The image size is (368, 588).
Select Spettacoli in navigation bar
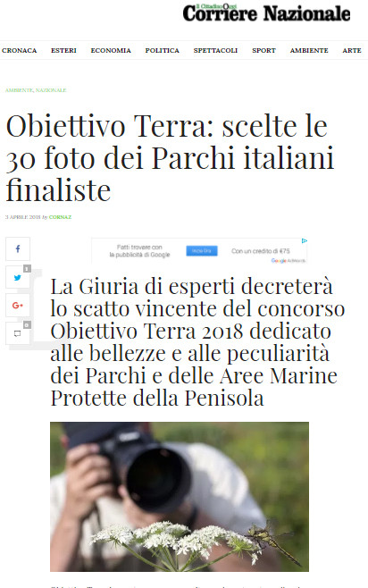(215, 50)
